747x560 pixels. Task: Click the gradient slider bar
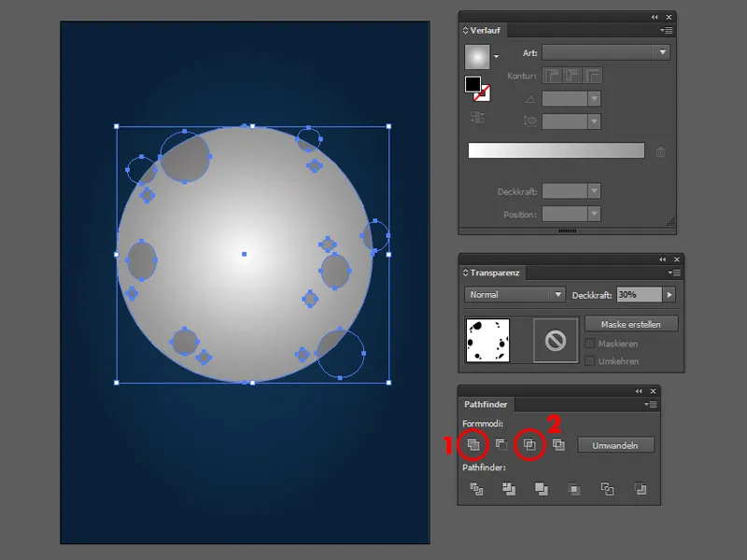[556, 150]
